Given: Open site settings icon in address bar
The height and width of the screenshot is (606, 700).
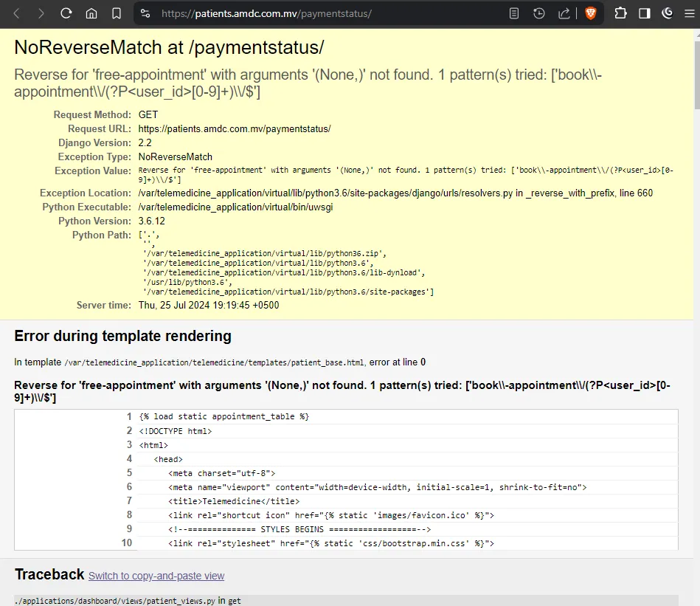Looking at the screenshot, I should (x=145, y=13).
